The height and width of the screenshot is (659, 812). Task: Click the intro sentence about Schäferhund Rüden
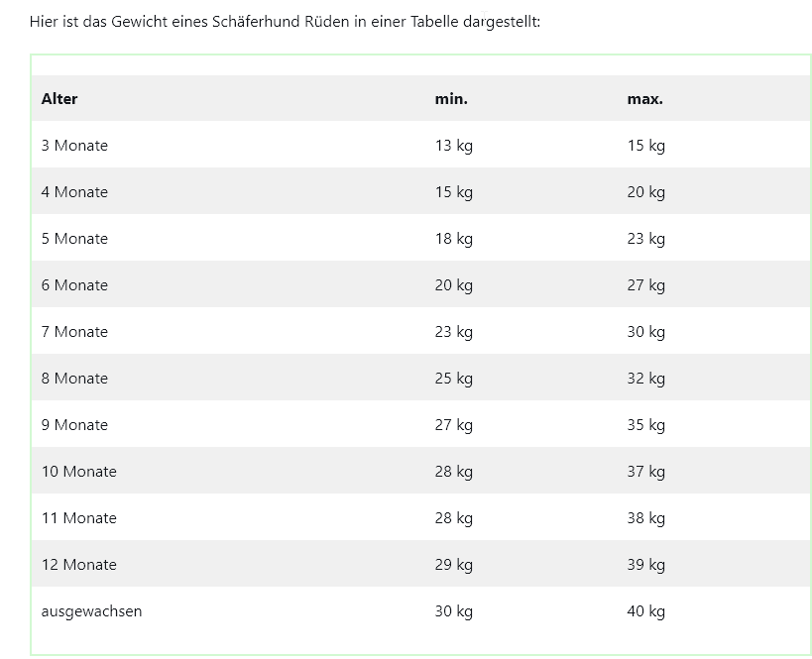285,21
